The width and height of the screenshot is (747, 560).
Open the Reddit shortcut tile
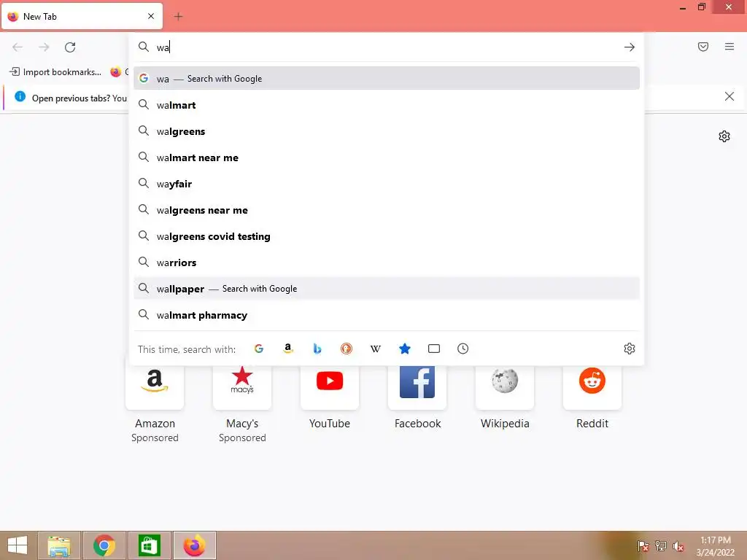click(592, 388)
